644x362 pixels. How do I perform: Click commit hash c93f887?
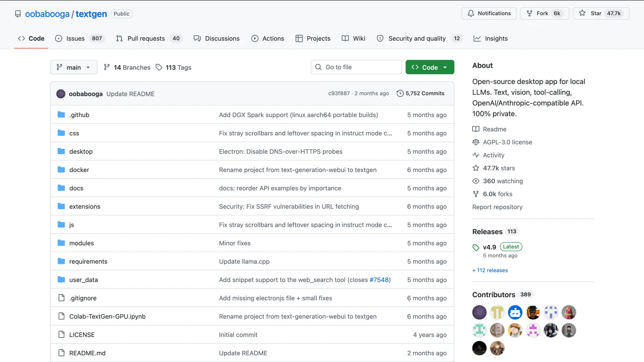click(339, 93)
